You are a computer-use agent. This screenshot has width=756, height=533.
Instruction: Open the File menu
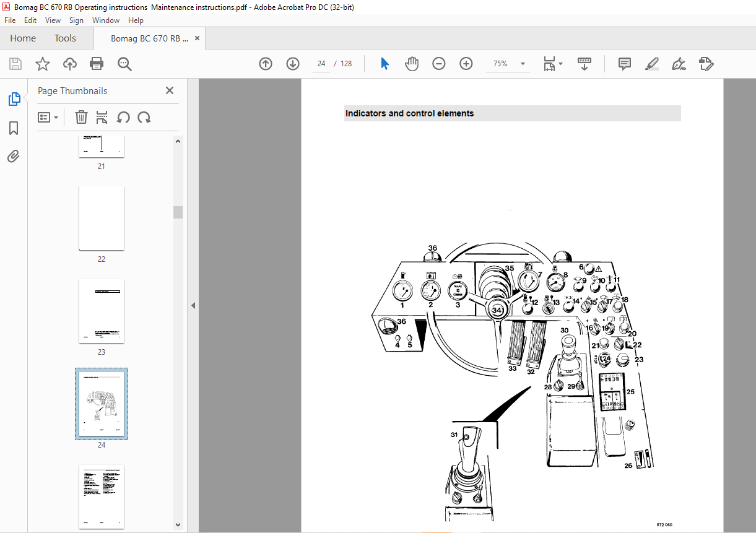click(x=10, y=20)
